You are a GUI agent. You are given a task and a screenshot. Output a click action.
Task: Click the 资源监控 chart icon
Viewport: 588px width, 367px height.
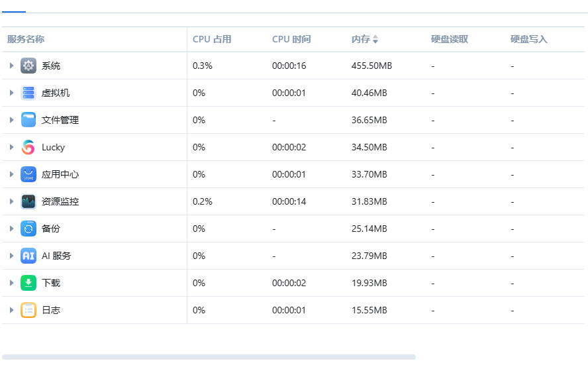pos(28,201)
